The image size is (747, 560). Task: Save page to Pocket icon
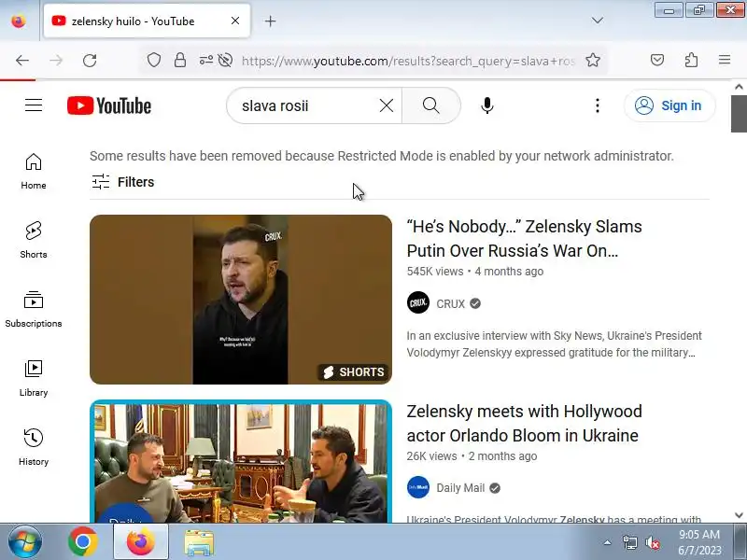(x=657, y=60)
